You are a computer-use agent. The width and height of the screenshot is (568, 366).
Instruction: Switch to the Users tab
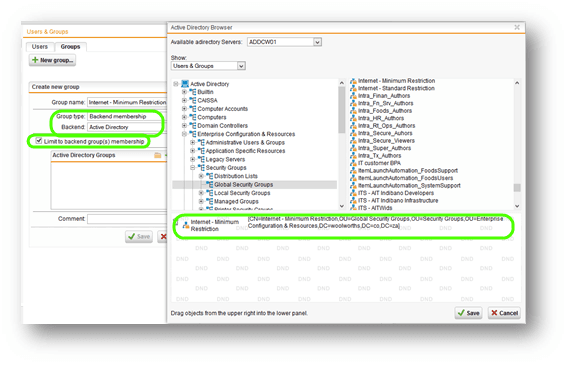tap(39, 47)
